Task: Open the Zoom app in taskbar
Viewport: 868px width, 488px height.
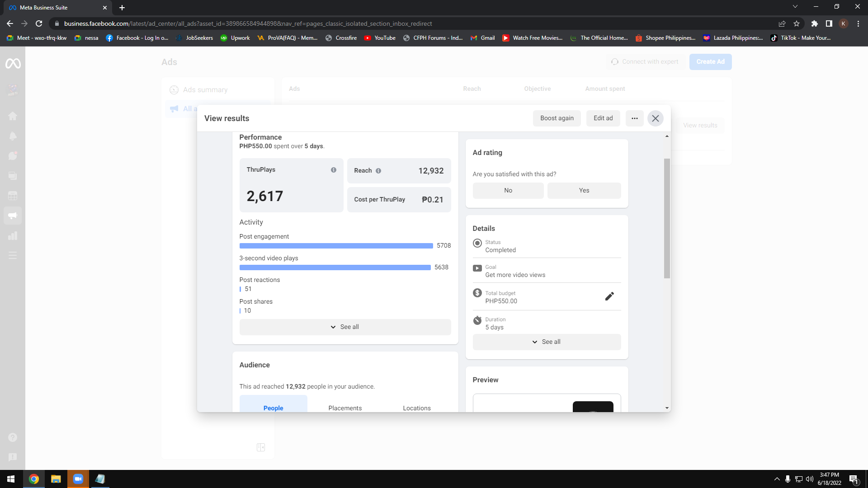Action: 78,479
